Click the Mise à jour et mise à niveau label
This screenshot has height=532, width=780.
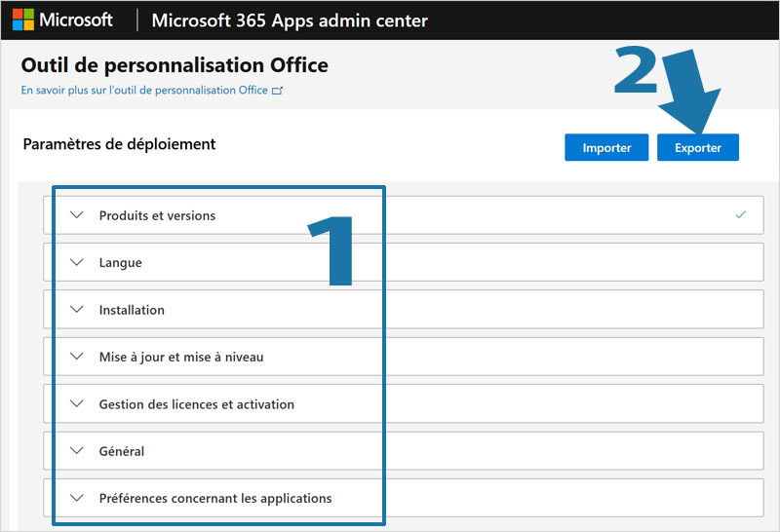[x=181, y=358]
